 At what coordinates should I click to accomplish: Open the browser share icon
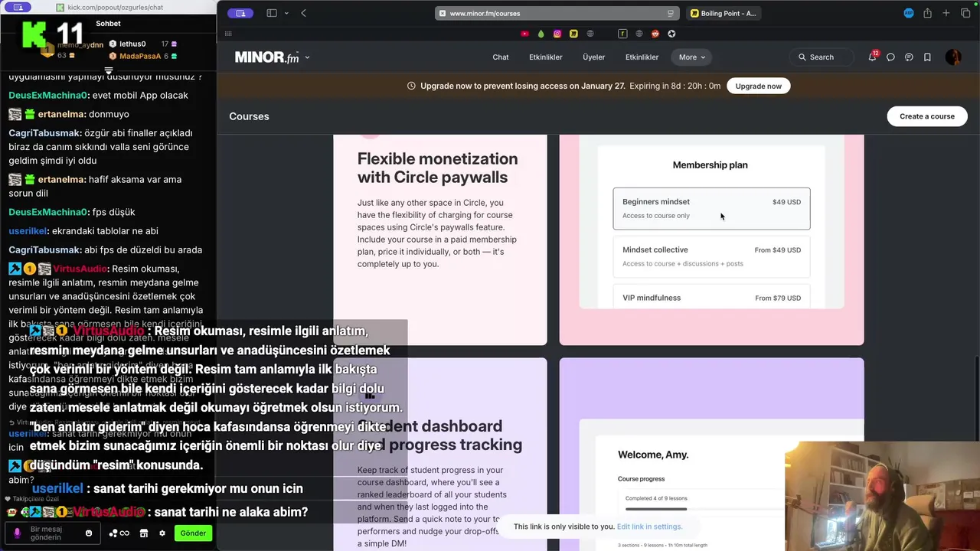[x=927, y=13]
